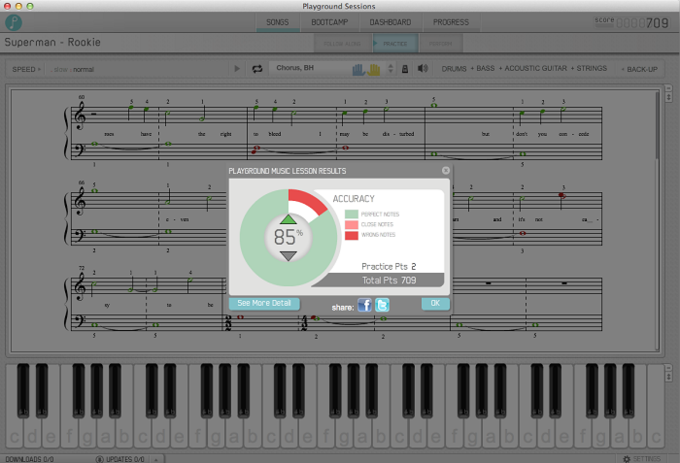Click the Downloads 0/0 status text
The width and height of the screenshot is (680, 463).
click(29, 459)
